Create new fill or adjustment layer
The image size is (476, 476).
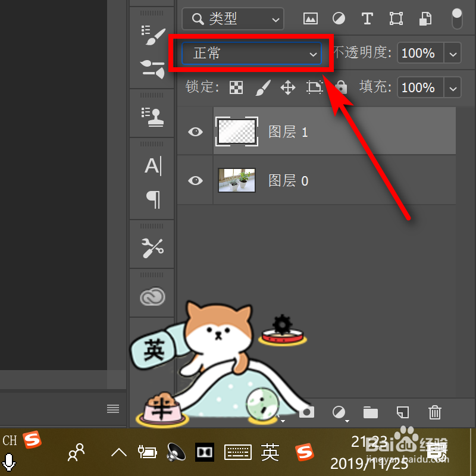(339, 413)
